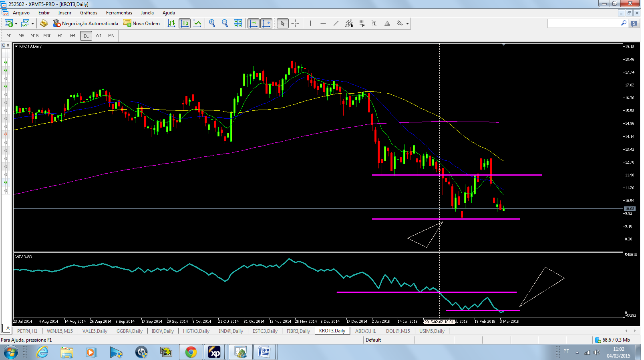
Task: Select M1 timeframe
Action: [x=9, y=36]
